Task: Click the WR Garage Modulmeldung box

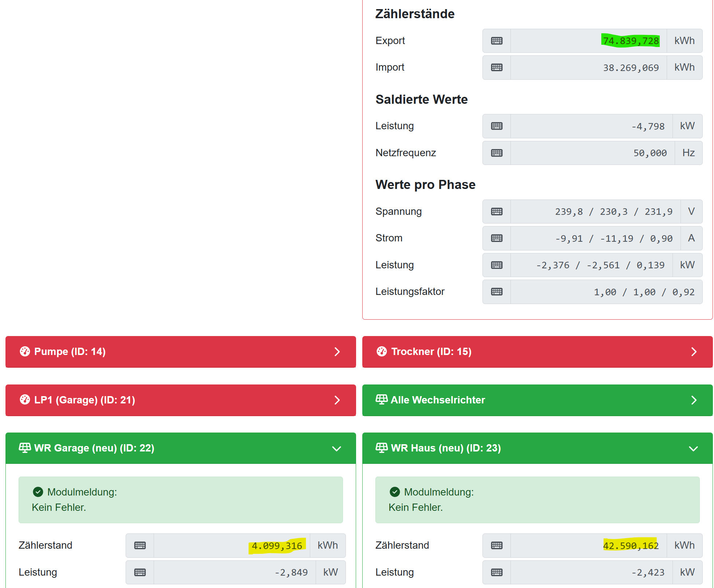Action: click(x=181, y=500)
